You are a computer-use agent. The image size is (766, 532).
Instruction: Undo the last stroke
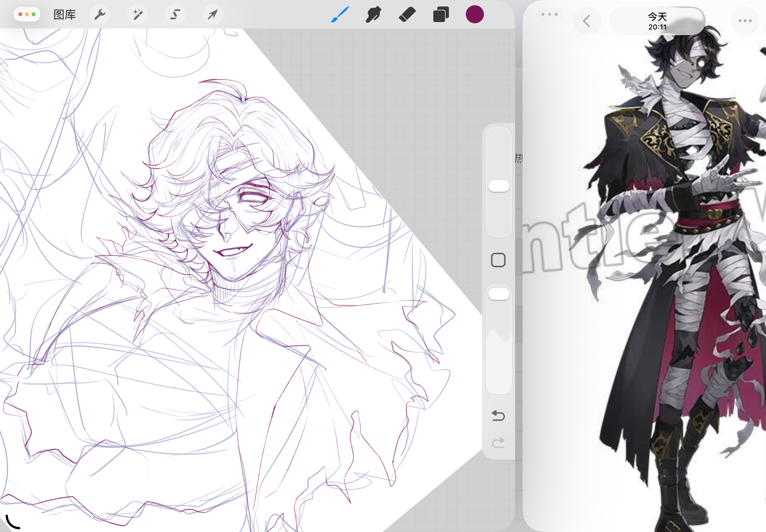498,415
